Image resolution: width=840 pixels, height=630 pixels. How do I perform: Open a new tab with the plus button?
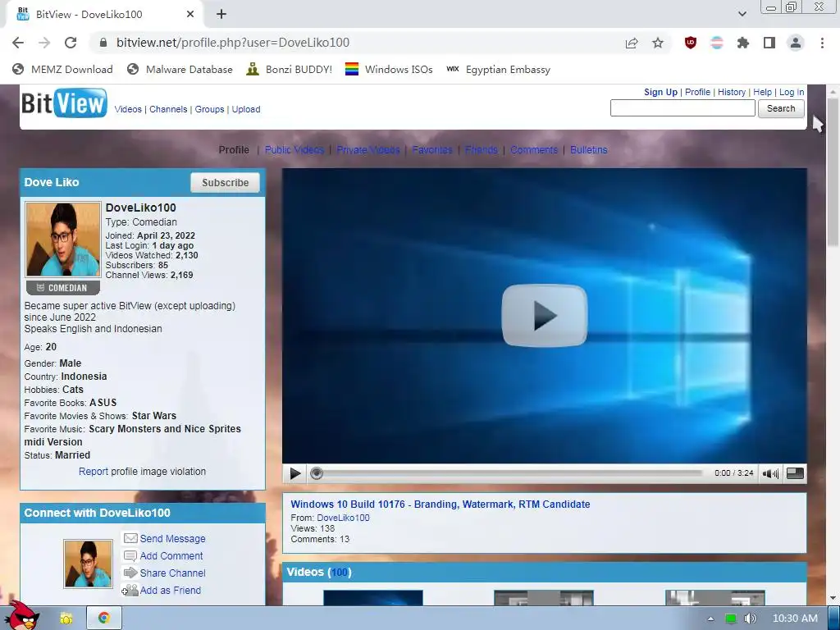(221, 15)
